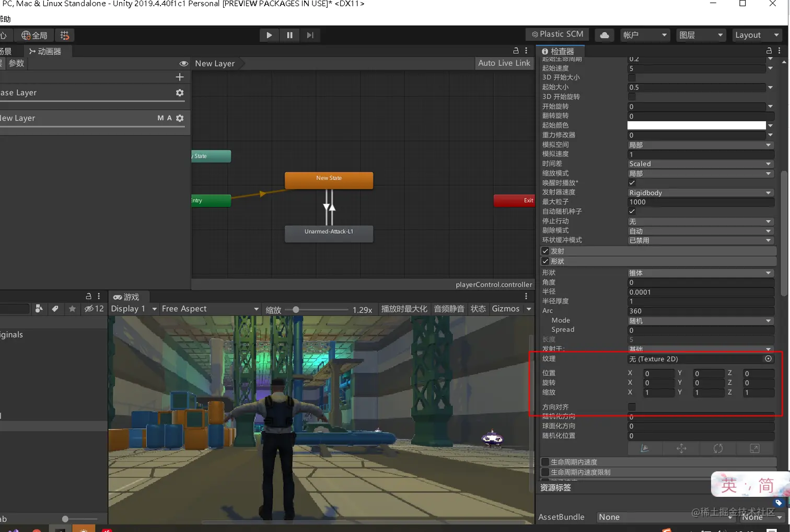Screen dimensions: 790x532
Task: Disable the 发射 (Emission) module checkbox
Action: click(545, 251)
